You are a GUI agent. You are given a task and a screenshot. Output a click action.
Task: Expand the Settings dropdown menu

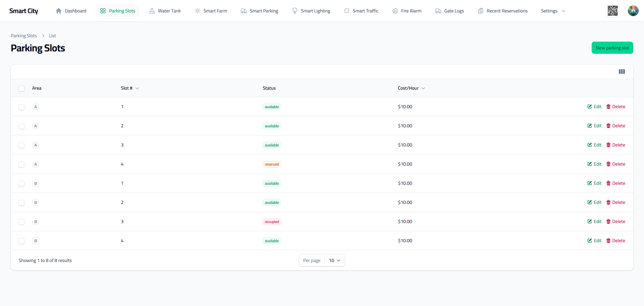pyautogui.click(x=553, y=11)
